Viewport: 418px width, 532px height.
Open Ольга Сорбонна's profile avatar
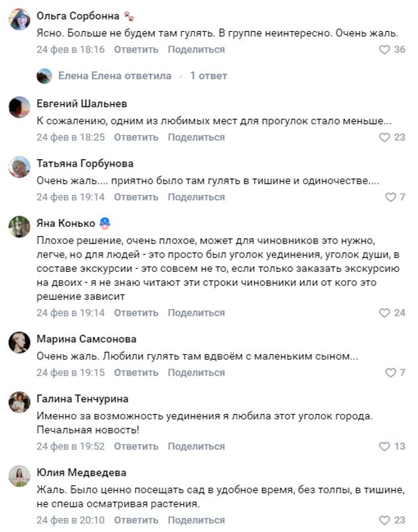click(19, 20)
